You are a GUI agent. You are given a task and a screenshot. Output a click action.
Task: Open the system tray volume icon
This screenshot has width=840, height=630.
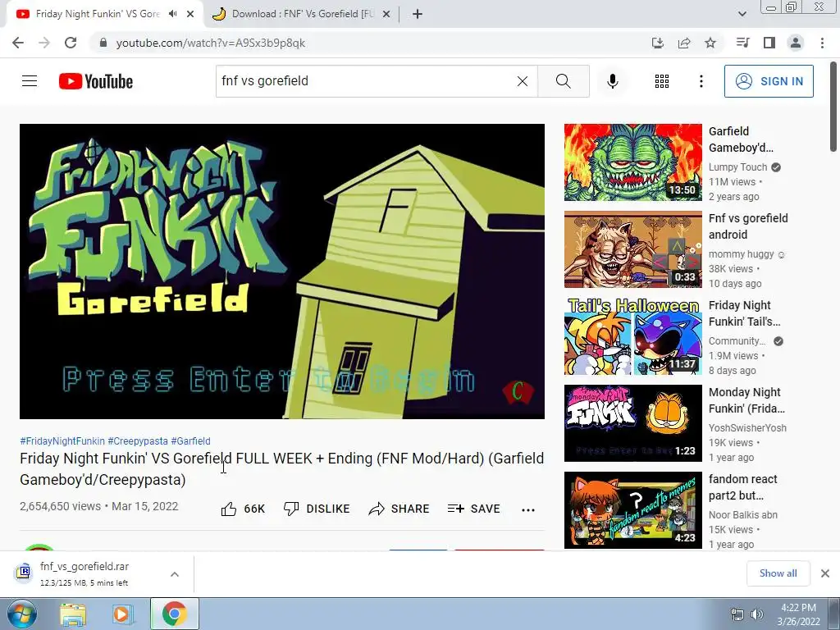tap(757, 614)
